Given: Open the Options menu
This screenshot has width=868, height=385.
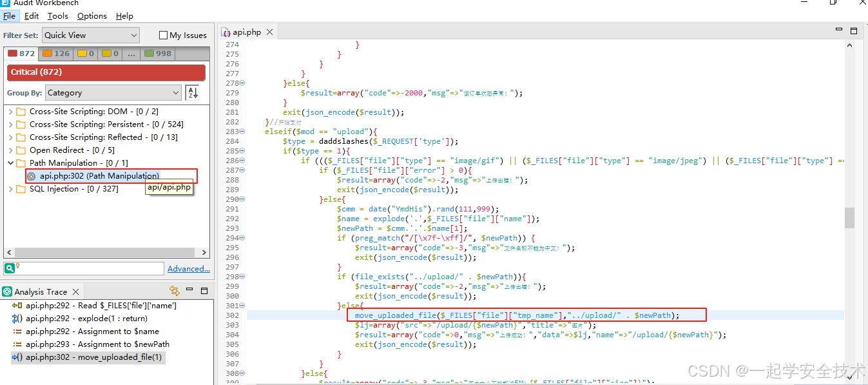Looking at the screenshot, I should (x=92, y=16).
